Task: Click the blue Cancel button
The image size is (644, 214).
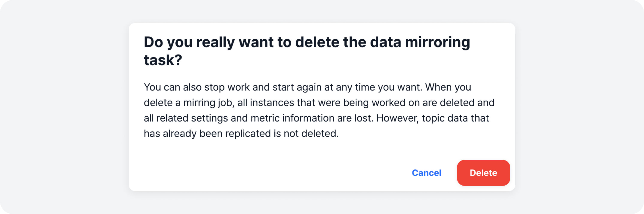Action: click(426, 173)
